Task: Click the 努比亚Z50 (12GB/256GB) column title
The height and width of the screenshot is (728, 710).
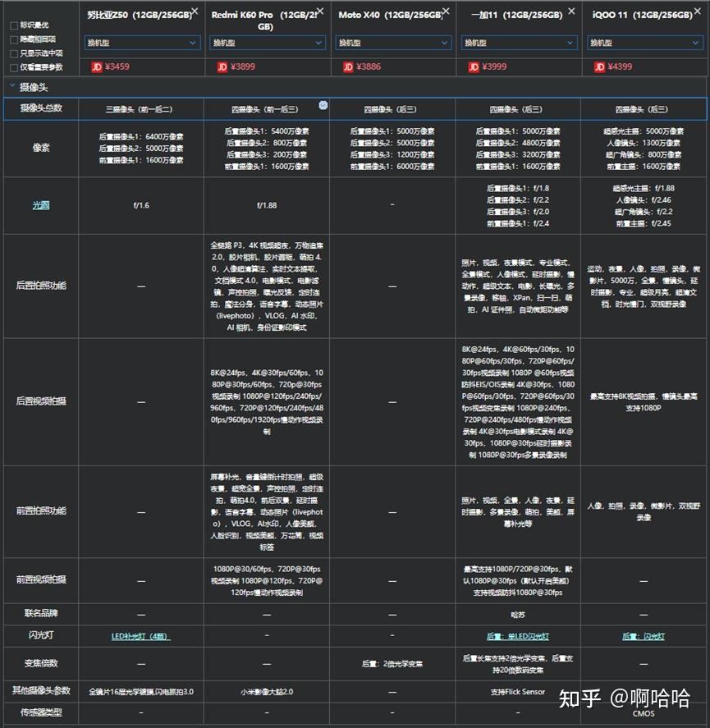Action: (140, 16)
